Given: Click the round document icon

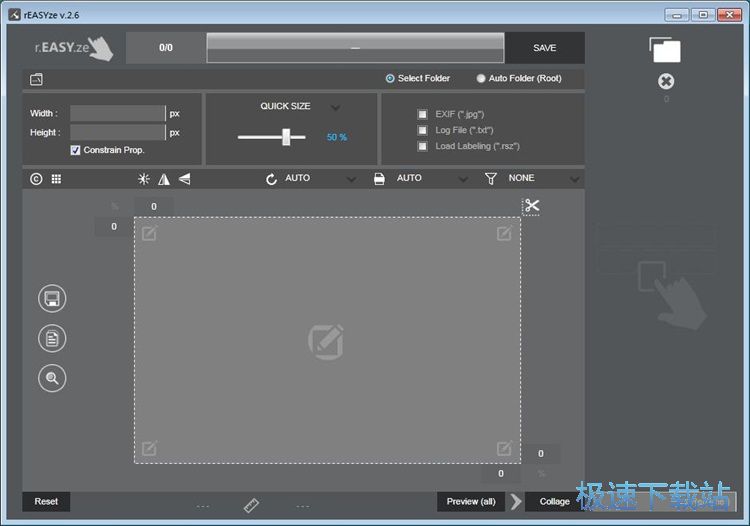Looking at the screenshot, I should (x=52, y=339).
